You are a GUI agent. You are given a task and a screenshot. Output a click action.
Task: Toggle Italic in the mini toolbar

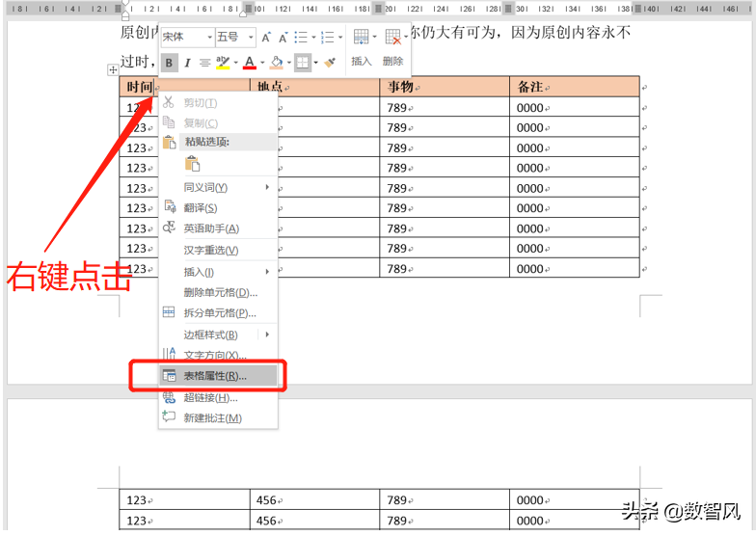[187, 63]
